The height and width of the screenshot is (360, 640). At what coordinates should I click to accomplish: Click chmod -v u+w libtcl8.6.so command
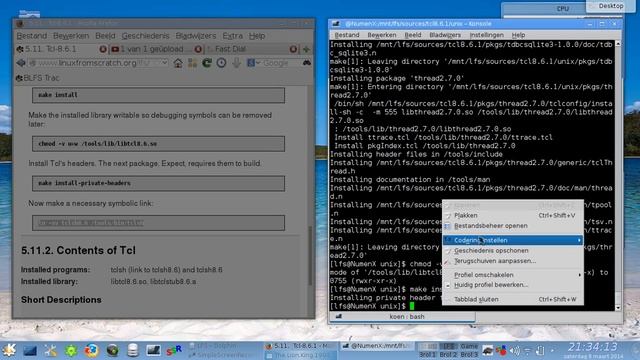click(x=158, y=144)
